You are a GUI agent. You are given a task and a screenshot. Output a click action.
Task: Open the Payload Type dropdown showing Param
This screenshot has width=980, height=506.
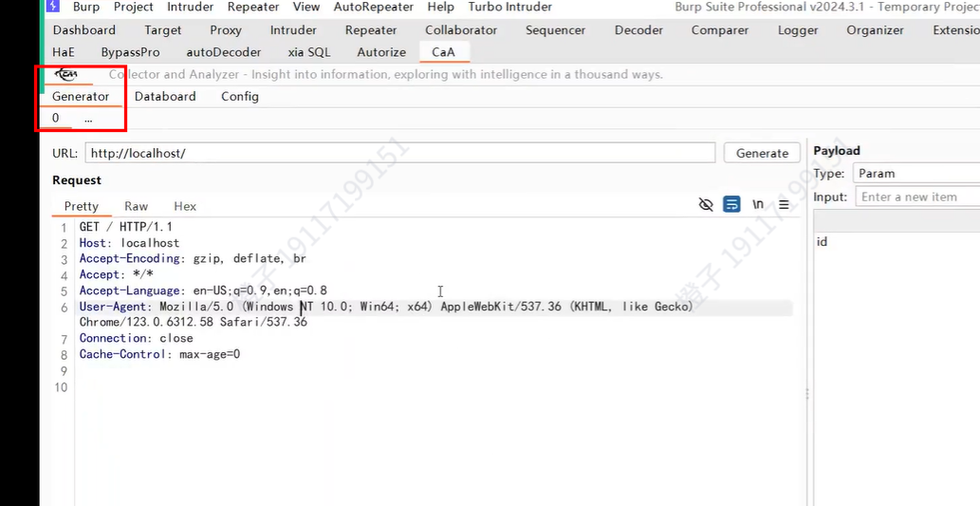coord(916,173)
